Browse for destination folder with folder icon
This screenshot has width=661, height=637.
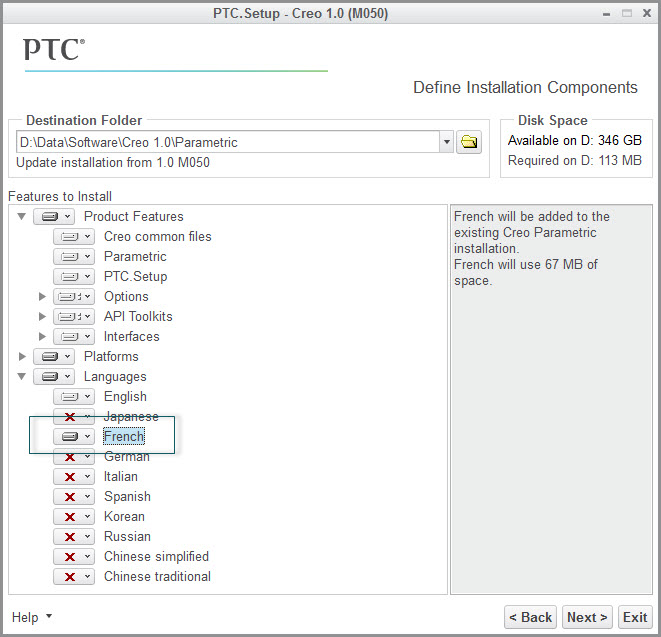(469, 142)
